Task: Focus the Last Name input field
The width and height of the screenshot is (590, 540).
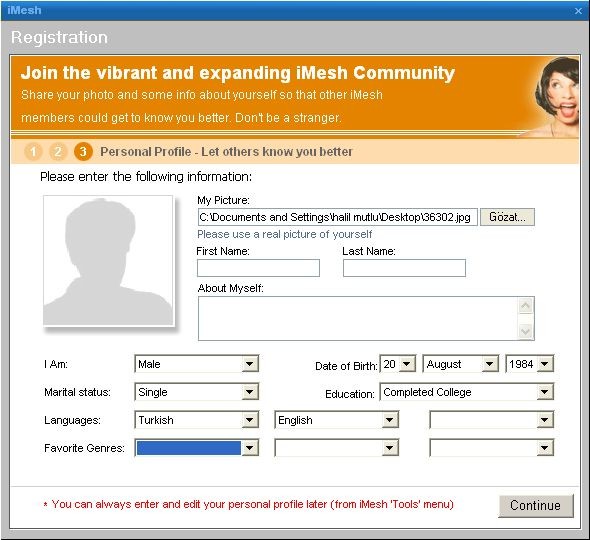Action: tap(404, 268)
